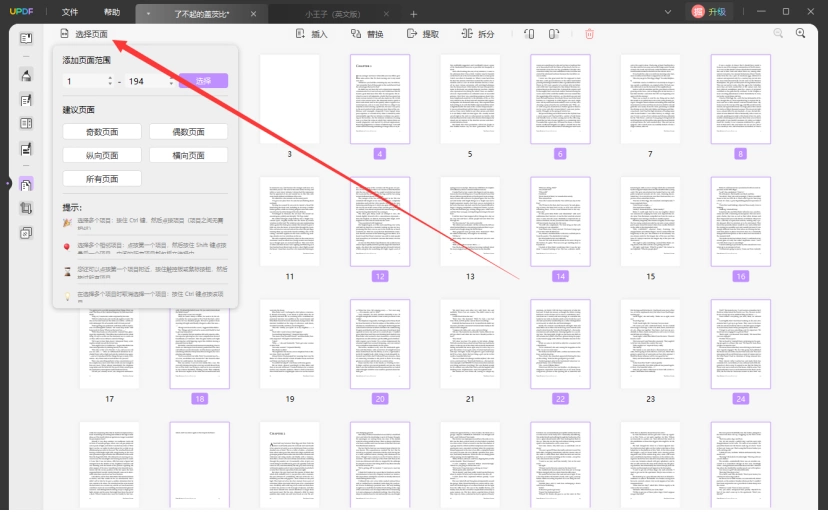Choose even pages (偶数页面) option

(189, 132)
